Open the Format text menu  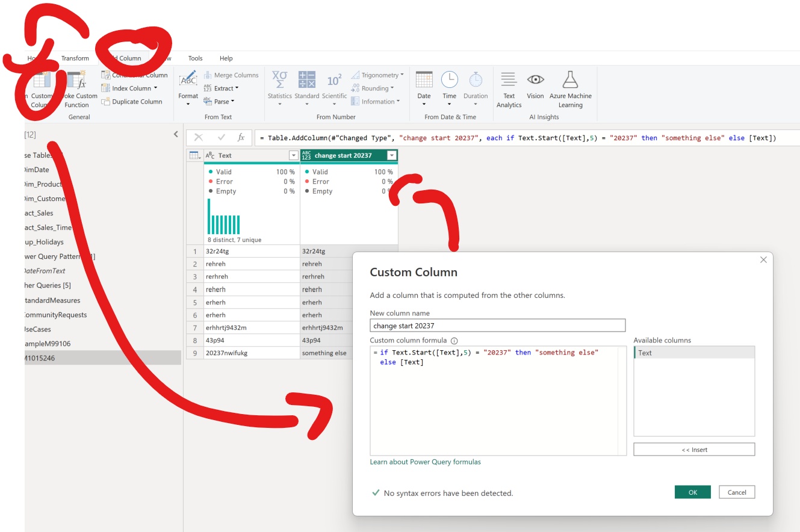[x=188, y=87]
